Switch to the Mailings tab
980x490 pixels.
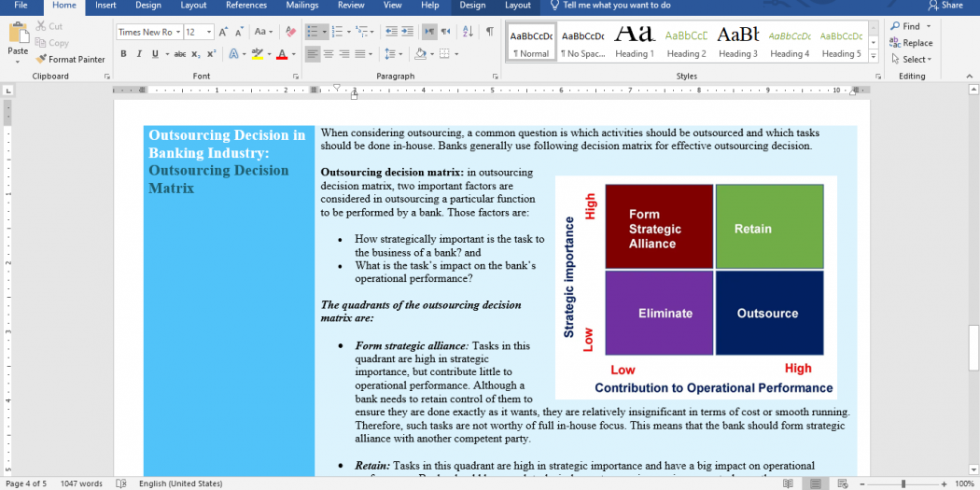point(301,6)
